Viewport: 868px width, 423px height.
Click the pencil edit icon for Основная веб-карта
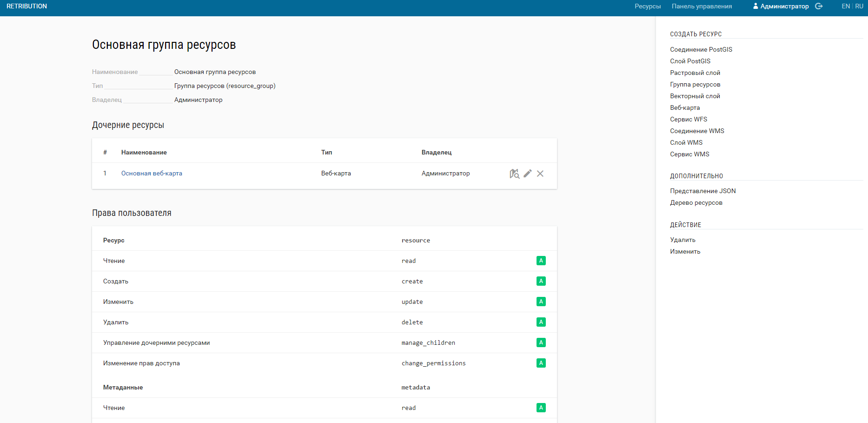click(528, 174)
